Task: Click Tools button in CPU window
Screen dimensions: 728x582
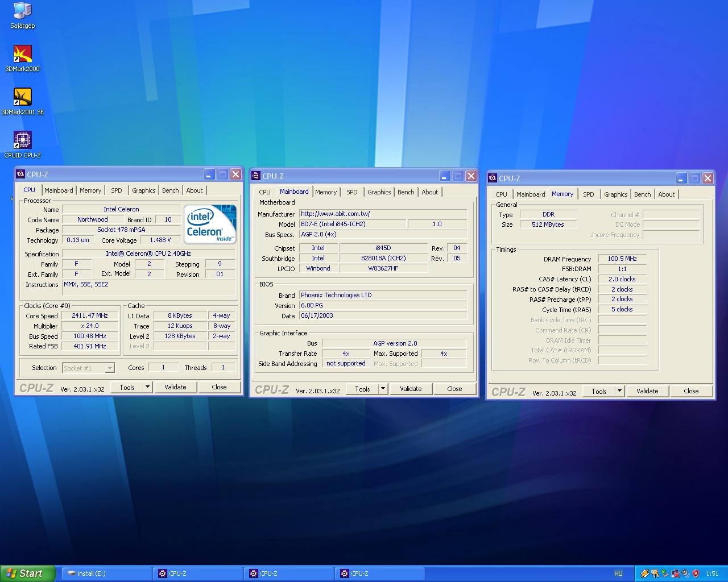Action: pos(127,387)
